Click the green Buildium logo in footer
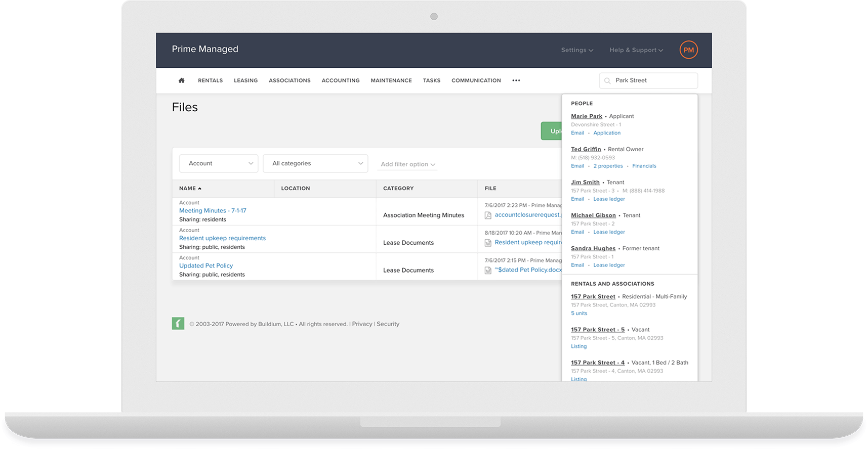Screen dimensions: 868x449 point(178,324)
